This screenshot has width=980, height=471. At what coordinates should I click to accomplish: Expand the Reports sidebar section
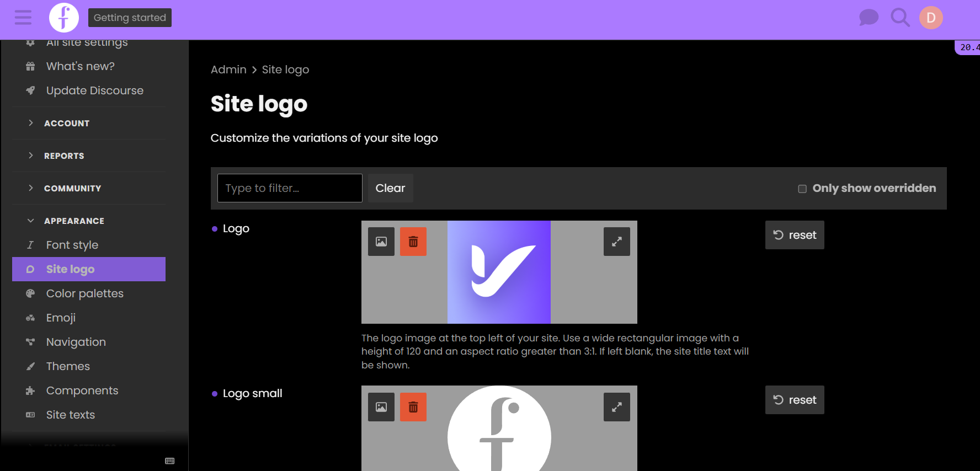pos(64,156)
